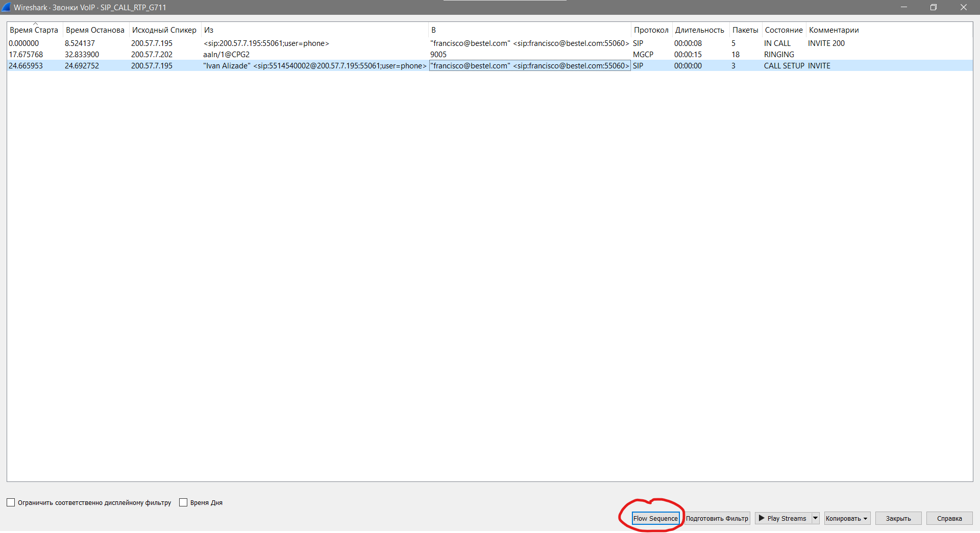The height and width of the screenshot is (533, 980).
Task: Click the Wireshark fin icon in title bar
Action: pos(6,7)
